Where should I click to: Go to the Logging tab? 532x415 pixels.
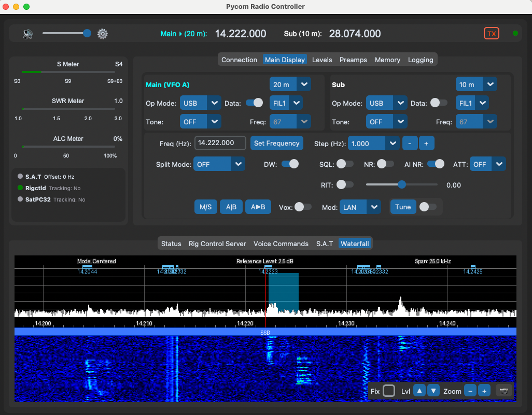coord(421,60)
